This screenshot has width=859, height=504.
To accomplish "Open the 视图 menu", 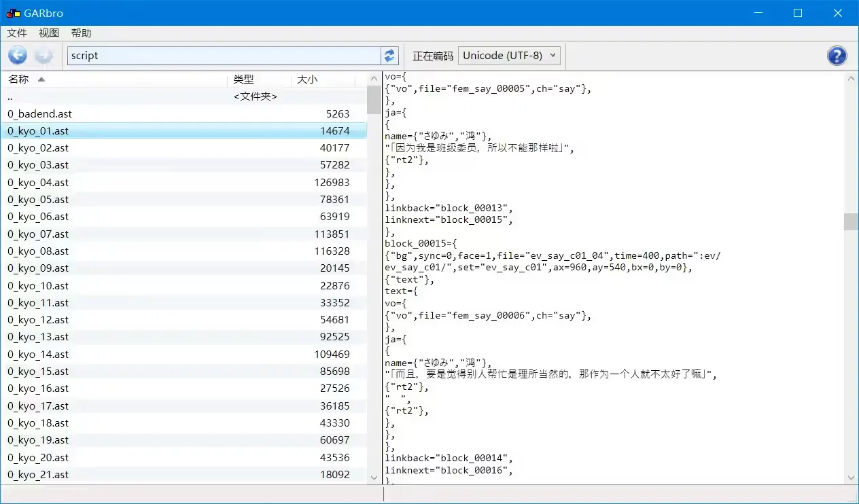I will [x=49, y=33].
